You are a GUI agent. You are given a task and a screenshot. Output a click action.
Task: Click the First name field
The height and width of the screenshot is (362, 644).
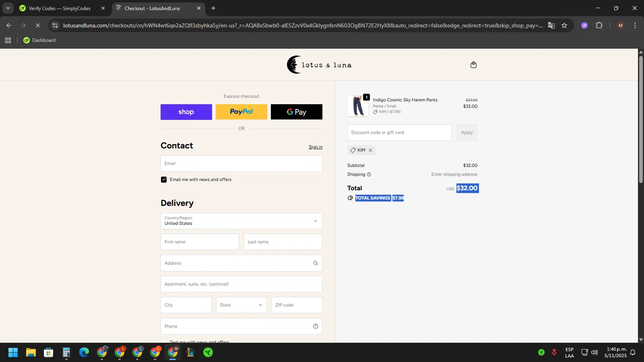200,242
